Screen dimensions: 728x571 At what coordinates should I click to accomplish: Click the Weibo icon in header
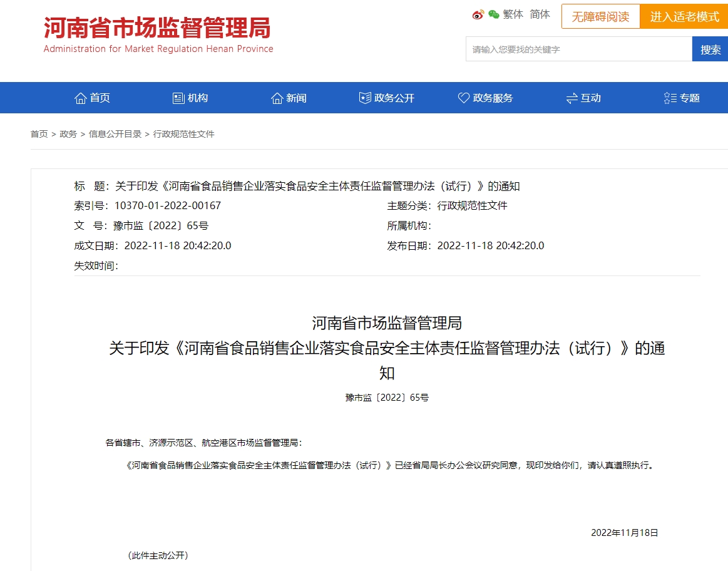478,14
